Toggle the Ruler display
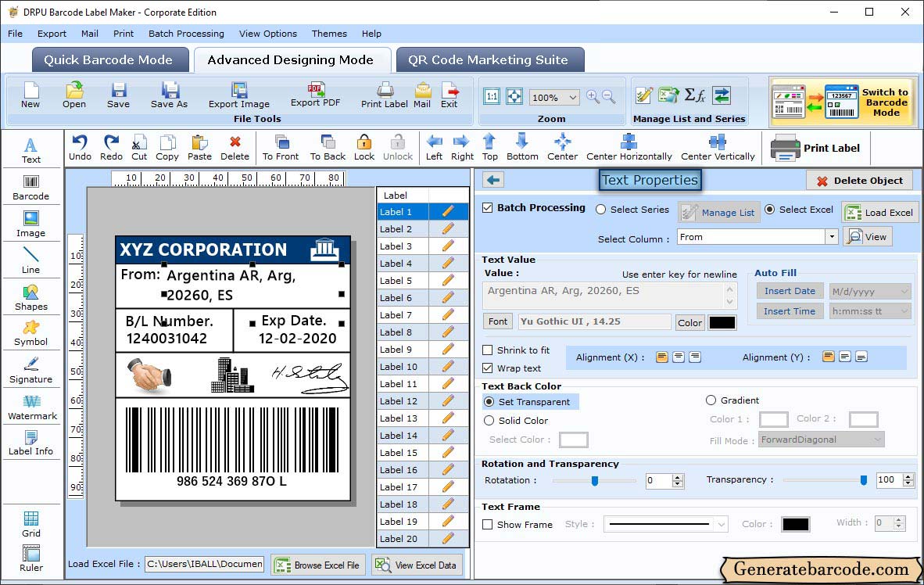 [31, 558]
